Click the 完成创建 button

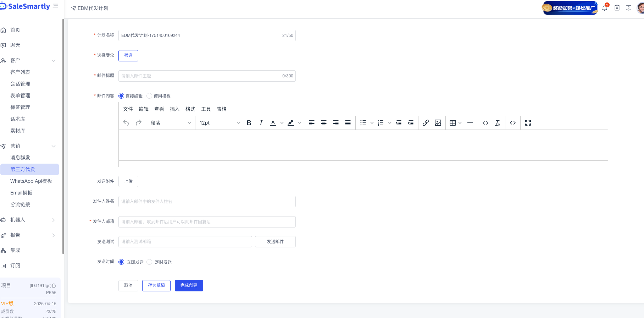tap(189, 285)
